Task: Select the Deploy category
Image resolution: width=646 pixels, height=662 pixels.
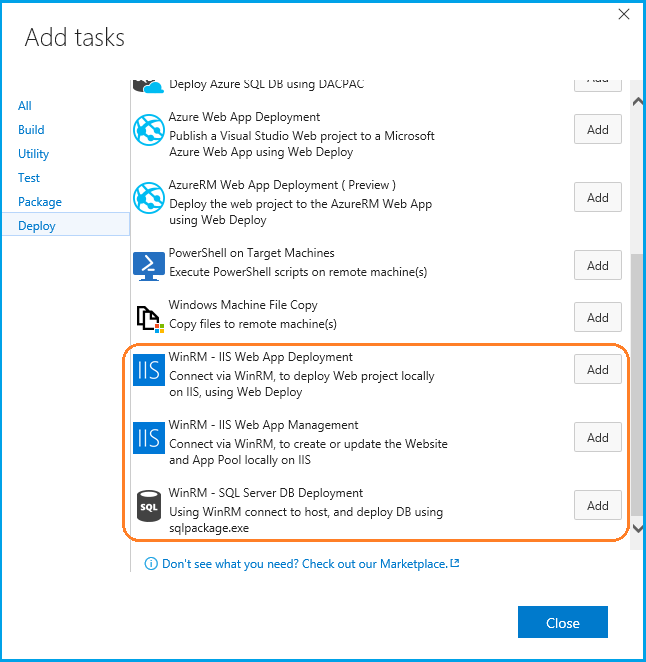Action: pos(66,225)
